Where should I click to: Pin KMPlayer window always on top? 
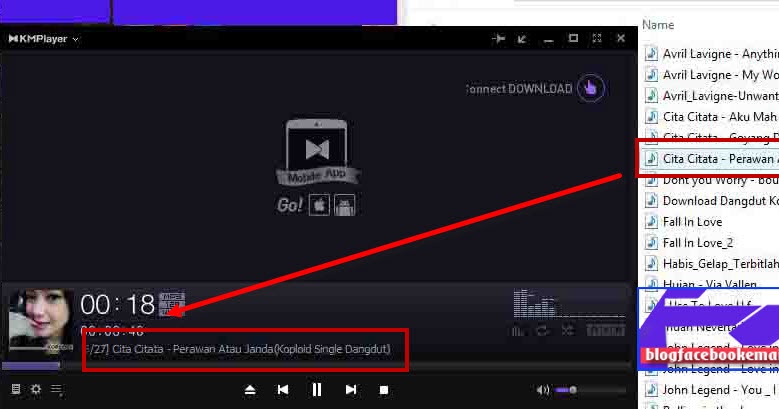(x=498, y=39)
